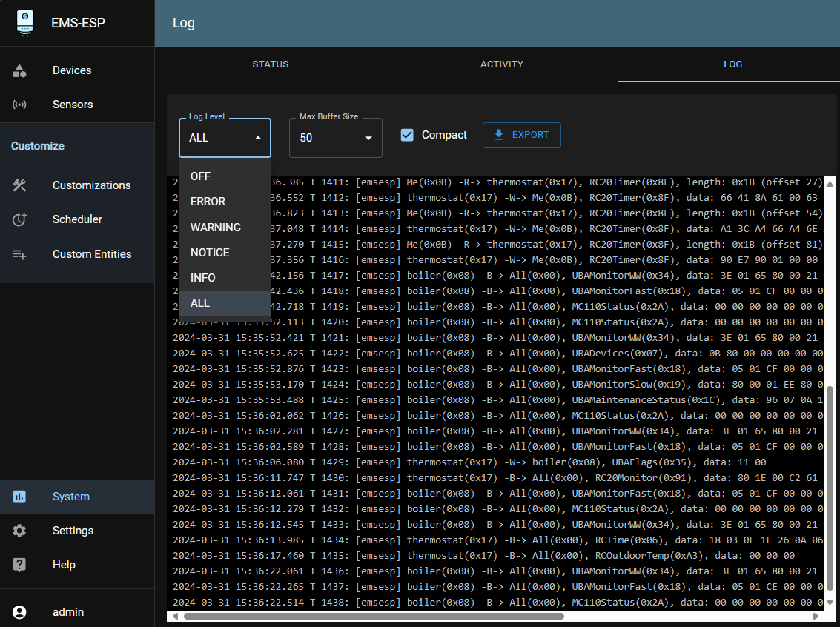The image size is (840, 627).
Task: Click the Devices shapes icon in sidebar
Action: click(x=20, y=70)
